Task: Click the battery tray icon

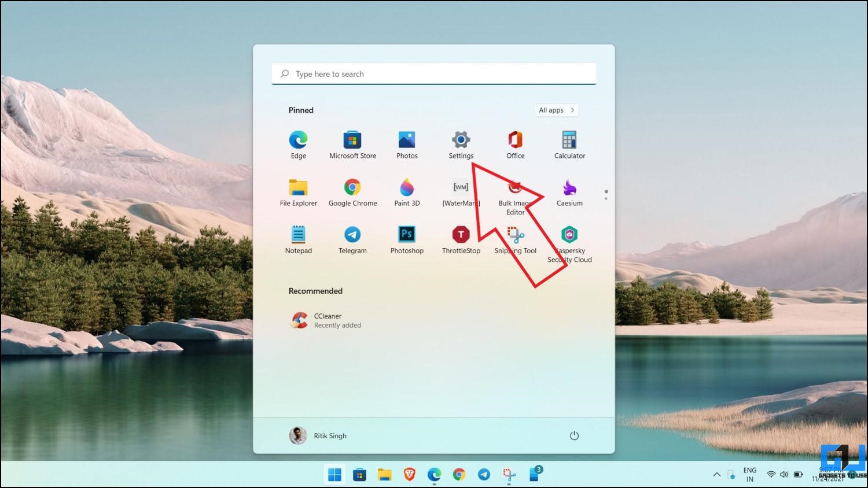Action: (798, 475)
